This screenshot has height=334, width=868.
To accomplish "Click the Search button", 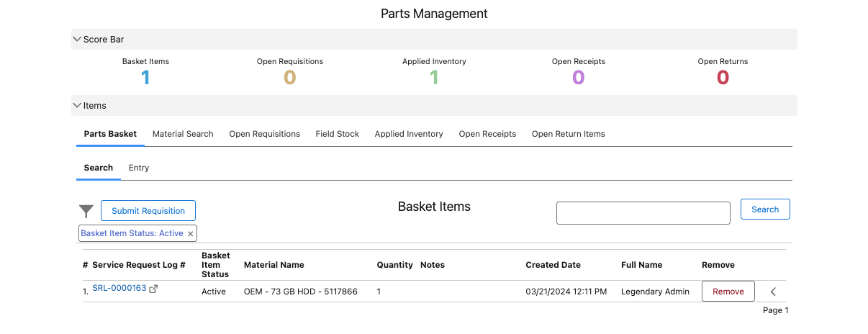I will click(765, 209).
